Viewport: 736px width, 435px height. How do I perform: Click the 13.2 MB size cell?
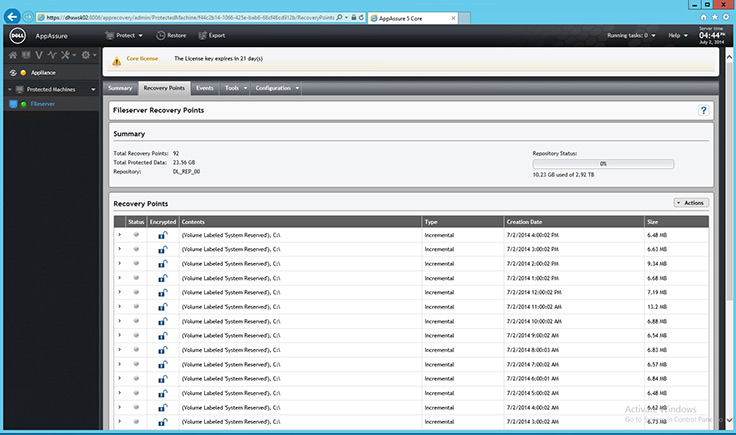click(x=657, y=307)
